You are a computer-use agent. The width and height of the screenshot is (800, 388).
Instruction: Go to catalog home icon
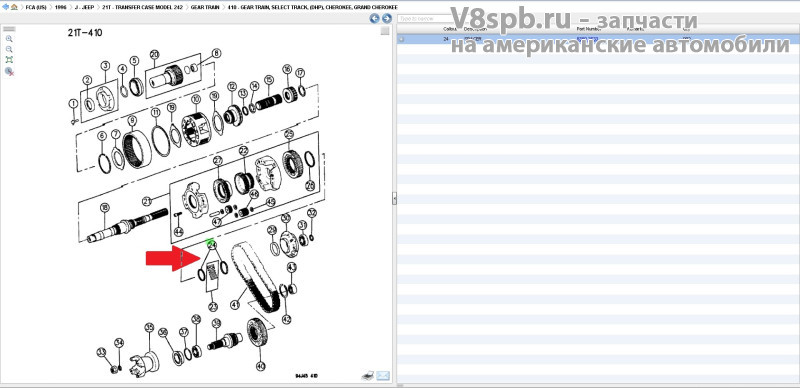(14, 7)
